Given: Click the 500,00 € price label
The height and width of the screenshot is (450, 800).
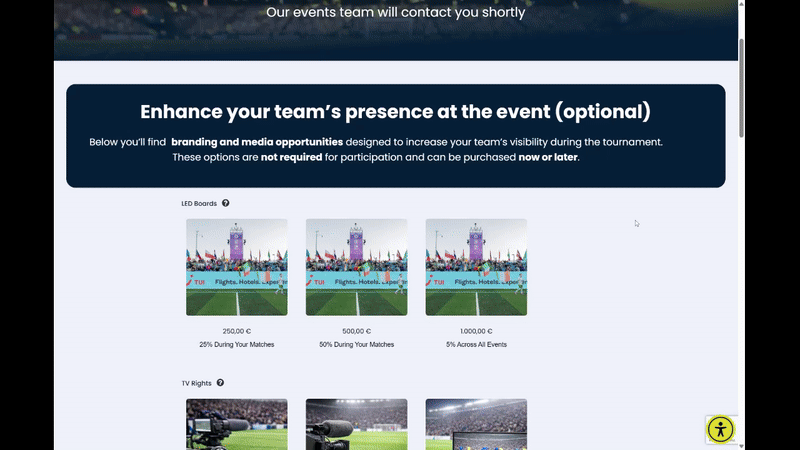Looking at the screenshot, I should click(356, 331).
